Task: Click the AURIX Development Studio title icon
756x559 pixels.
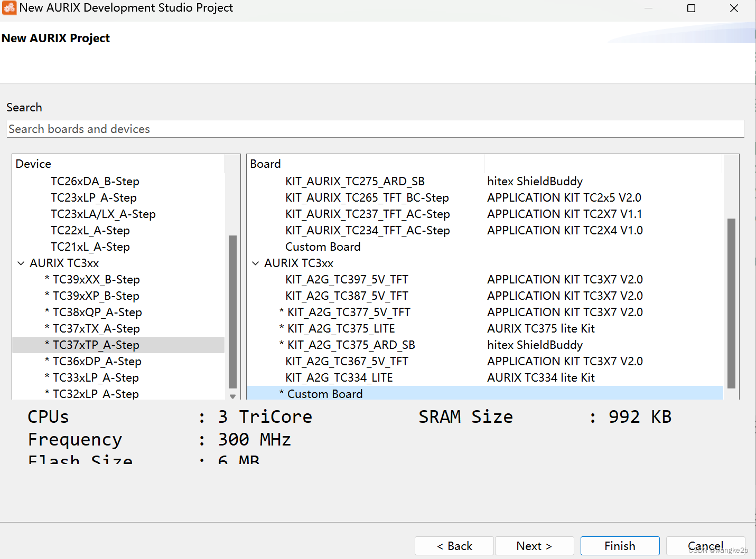Action: (9, 8)
